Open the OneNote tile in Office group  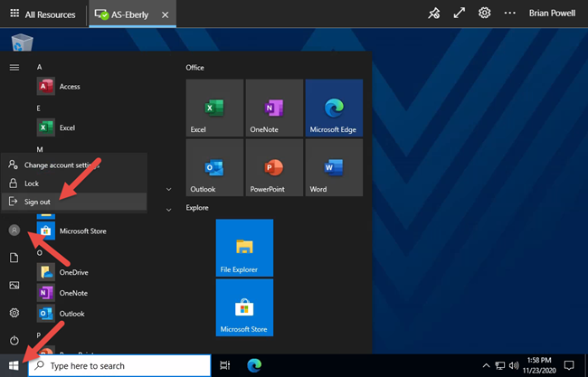[x=274, y=108]
